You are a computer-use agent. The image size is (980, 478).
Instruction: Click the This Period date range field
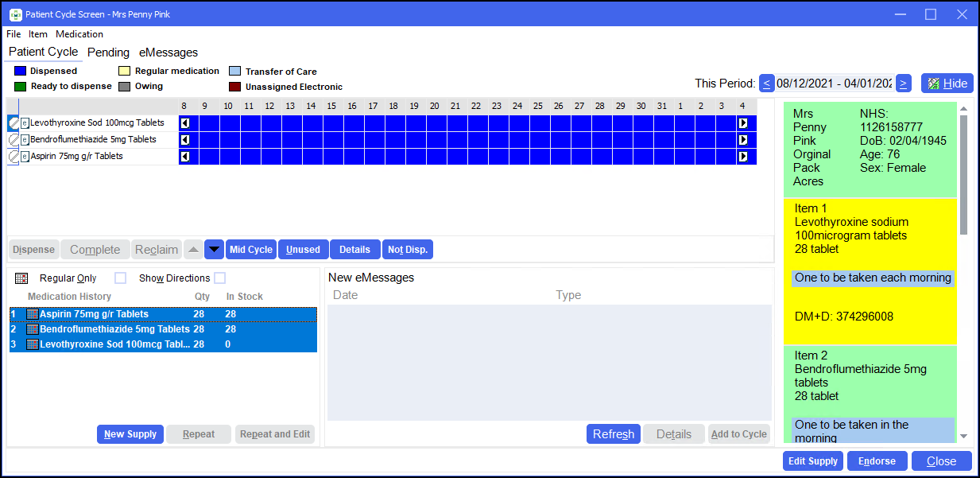click(x=835, y=84)
